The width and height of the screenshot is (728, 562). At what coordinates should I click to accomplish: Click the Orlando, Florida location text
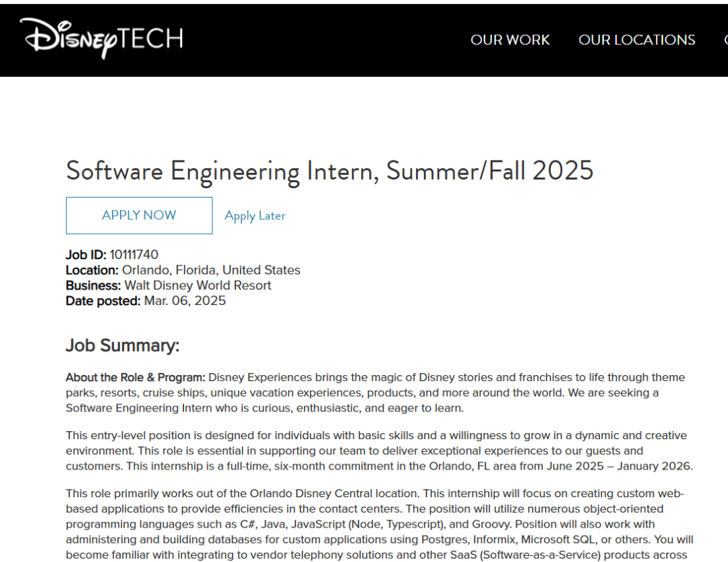pos(211,270)
